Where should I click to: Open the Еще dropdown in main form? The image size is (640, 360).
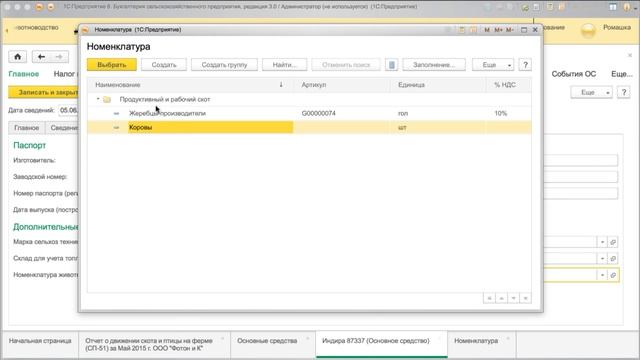click(x=591, y=92)
